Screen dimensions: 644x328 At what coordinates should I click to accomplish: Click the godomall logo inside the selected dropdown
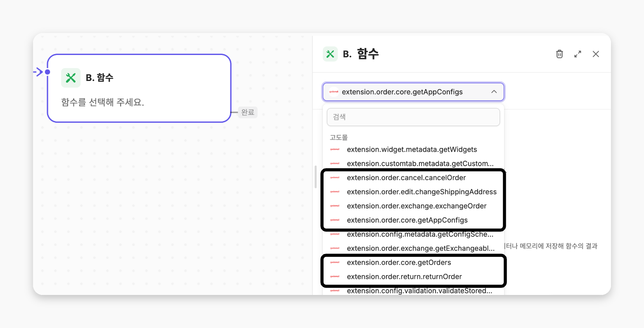(334, 92)
